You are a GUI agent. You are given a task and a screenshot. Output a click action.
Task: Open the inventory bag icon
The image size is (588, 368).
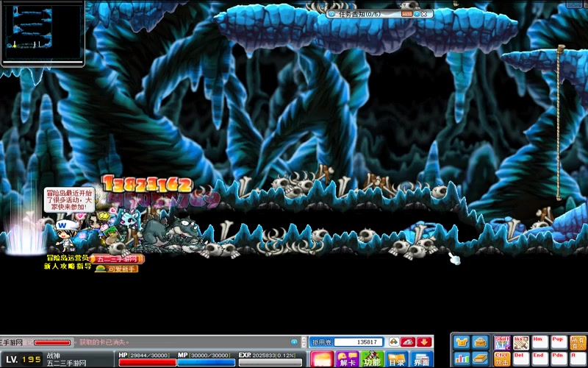coord(480,342)
